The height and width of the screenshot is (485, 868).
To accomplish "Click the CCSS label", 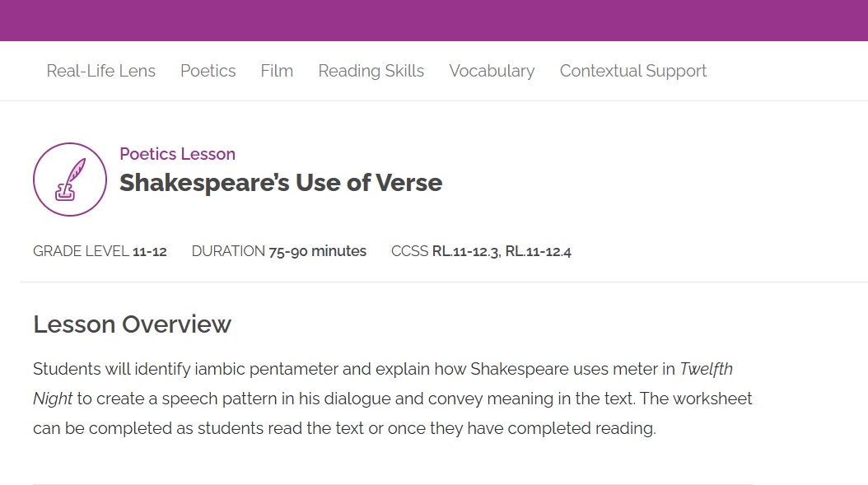I will [x=409, y=251].
